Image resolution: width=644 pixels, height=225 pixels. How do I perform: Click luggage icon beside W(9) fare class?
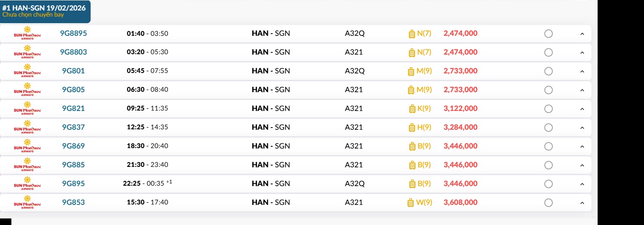point(411,203)
